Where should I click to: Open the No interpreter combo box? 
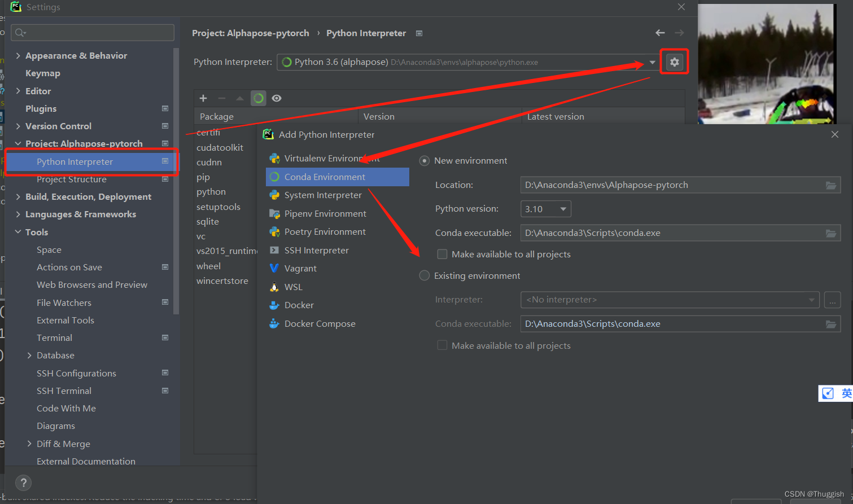(x=670, y=300)
